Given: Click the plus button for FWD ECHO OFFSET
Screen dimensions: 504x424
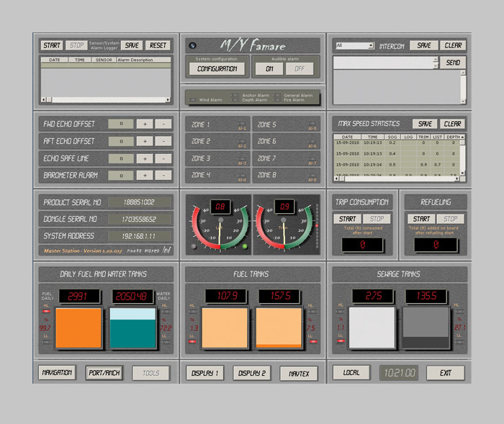Looking at the screenshot, I should pos(145,124).
